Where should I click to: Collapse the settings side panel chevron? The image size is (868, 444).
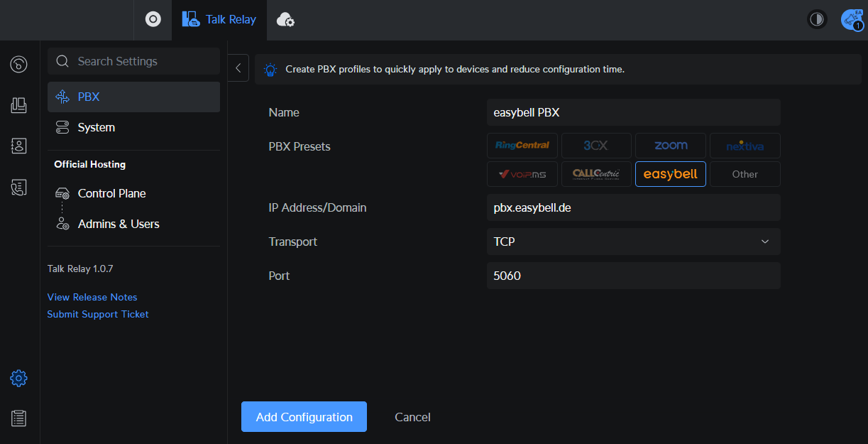pos(238,68)
